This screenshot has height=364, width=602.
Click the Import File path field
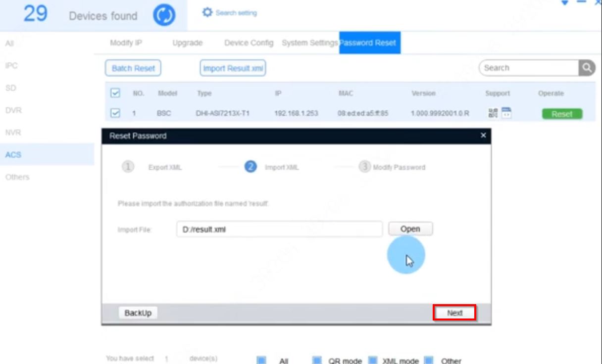click(x=279, y=229)
